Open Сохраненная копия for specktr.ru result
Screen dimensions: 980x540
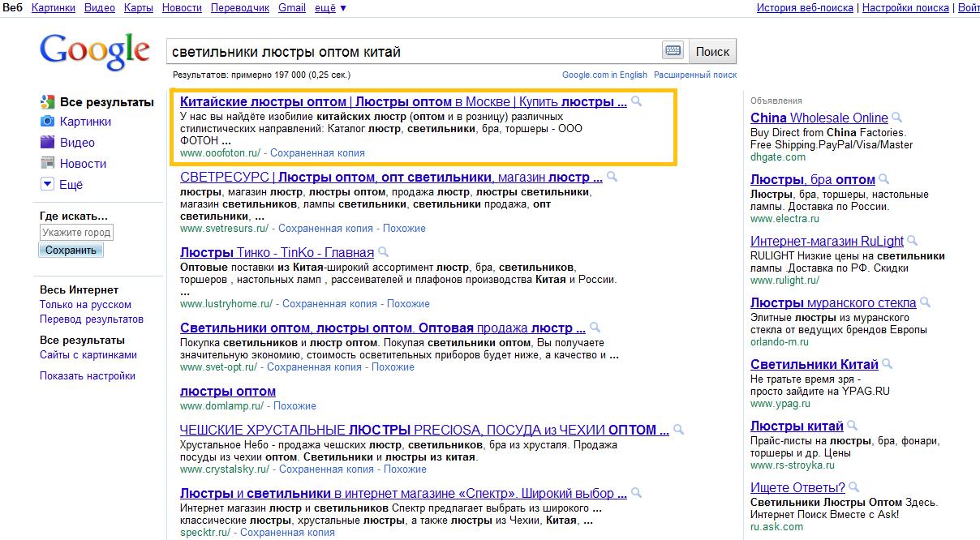tap(288, 533)
